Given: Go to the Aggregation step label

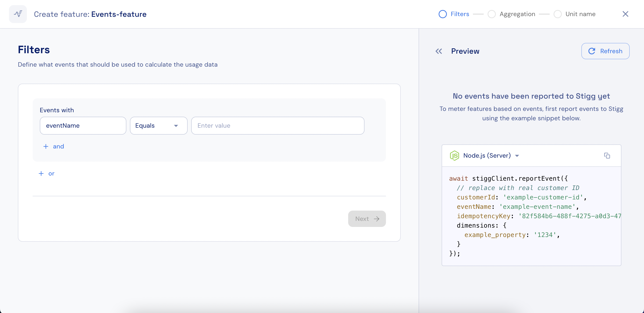Looking at the screenshot, I should (x=517, y=14).
